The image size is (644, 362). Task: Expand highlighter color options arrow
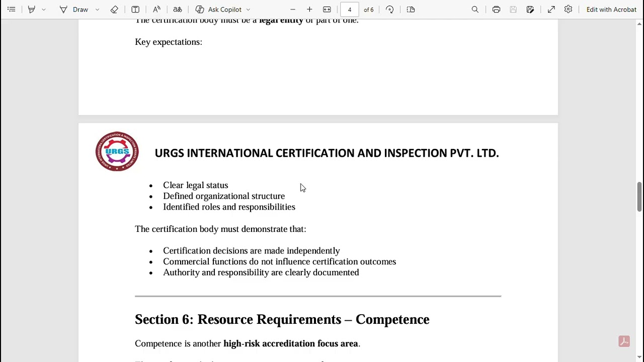pyautogui.click(x=44, y=10)
